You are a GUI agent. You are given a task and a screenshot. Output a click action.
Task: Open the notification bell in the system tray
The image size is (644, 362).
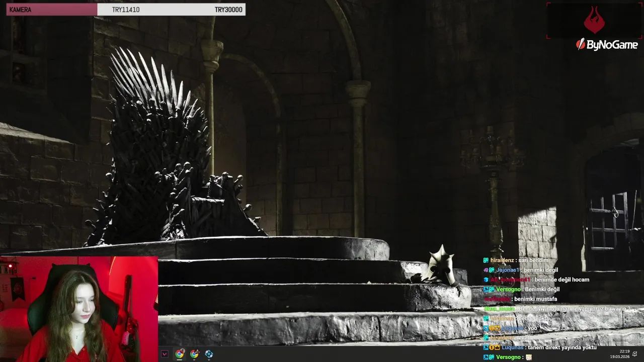pyautogui.click(x=635, y=354)
